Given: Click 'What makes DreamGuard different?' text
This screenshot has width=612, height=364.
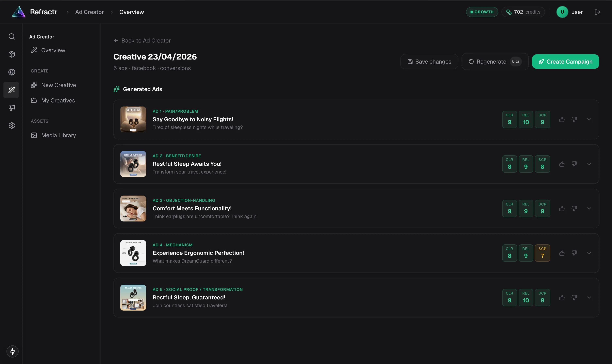Looking at the screenshot, I should click(192, 261).
